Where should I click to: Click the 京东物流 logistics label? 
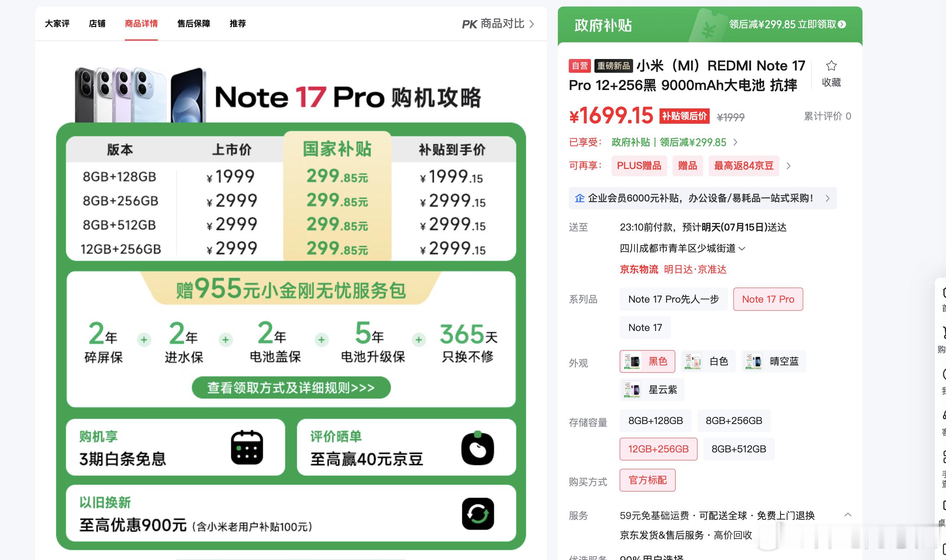[639, 269]
